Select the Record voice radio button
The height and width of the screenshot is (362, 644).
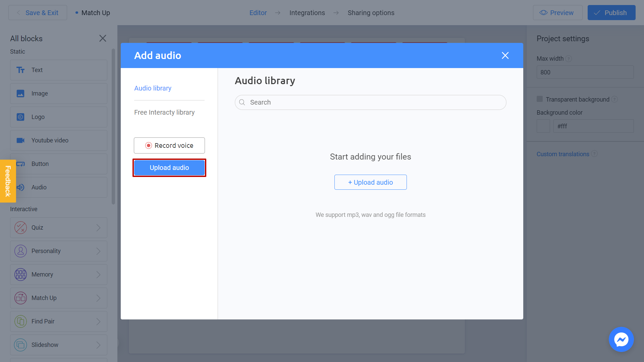click(149, 145)
